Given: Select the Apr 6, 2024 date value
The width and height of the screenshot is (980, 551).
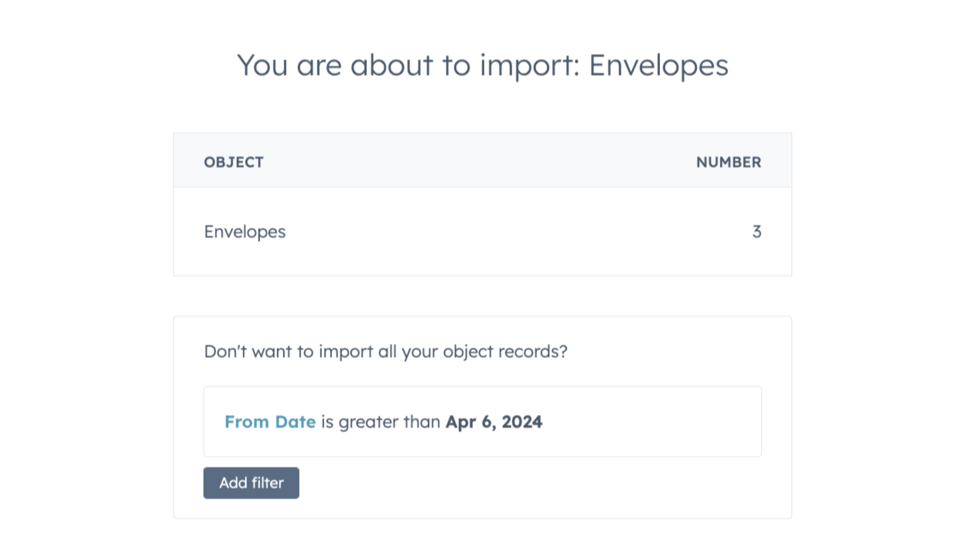Looking at the screenshot, I should click(494, 422).
